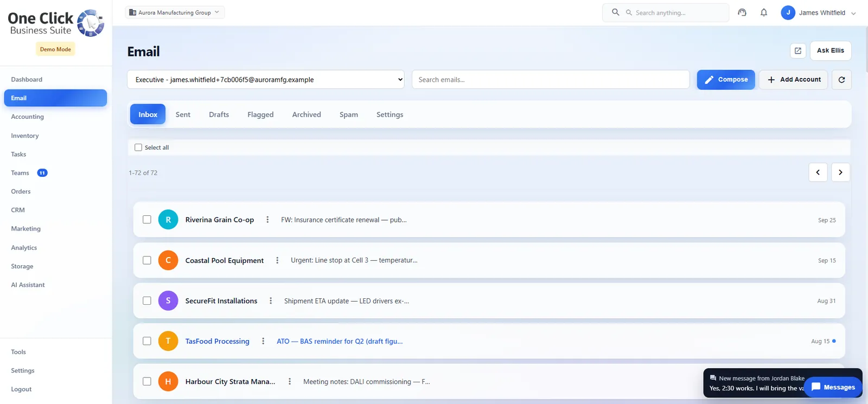
Task: Click the Coastal Pool Equipment avatar
Action: tap(168, 260)
